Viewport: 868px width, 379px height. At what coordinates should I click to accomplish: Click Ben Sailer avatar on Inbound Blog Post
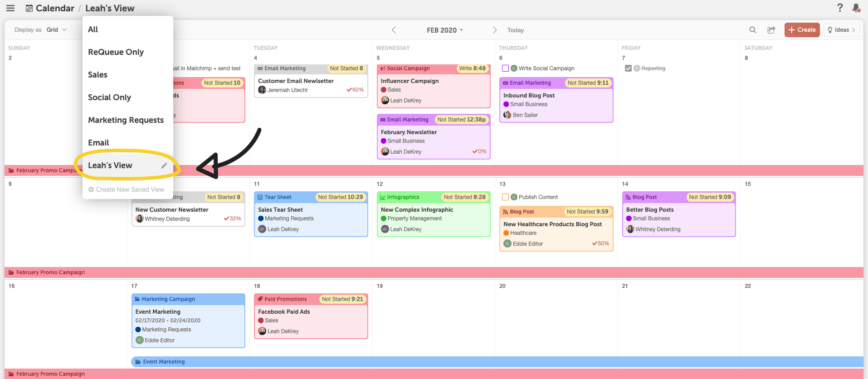point(507,115)
